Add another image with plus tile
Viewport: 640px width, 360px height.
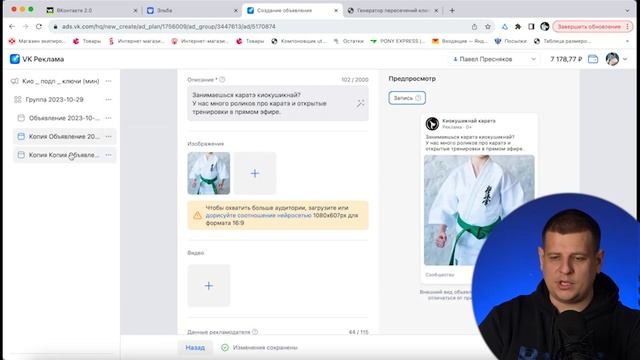click(255, 173)
